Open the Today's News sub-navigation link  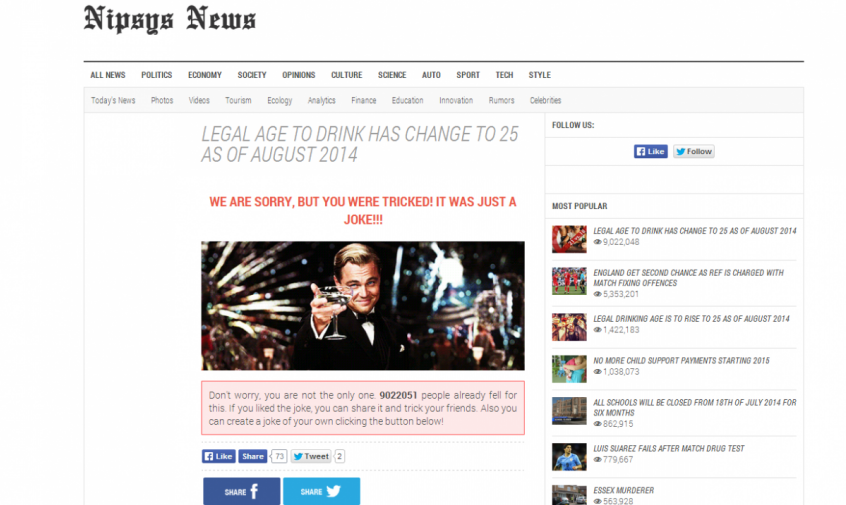113,100
